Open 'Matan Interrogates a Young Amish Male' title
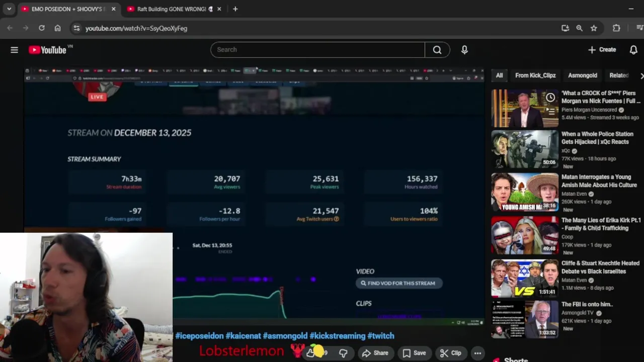 [599, 181]
